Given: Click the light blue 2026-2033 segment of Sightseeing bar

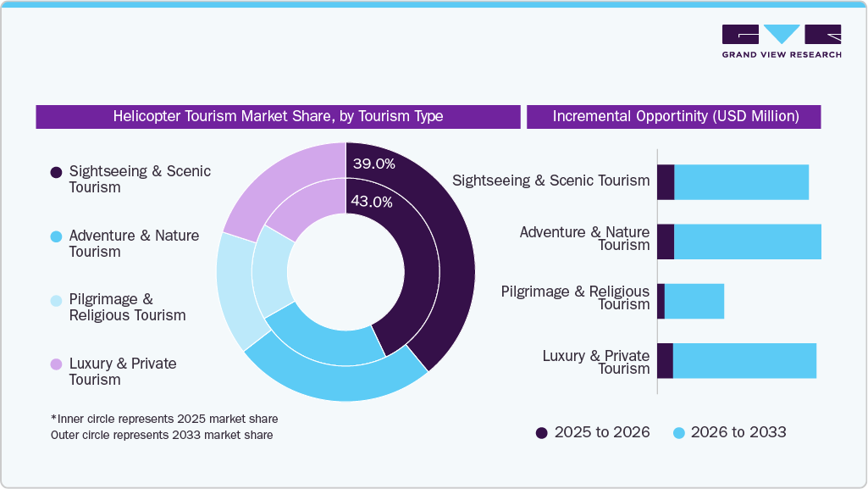Looking at the screenshot, I should click(741, 182).
